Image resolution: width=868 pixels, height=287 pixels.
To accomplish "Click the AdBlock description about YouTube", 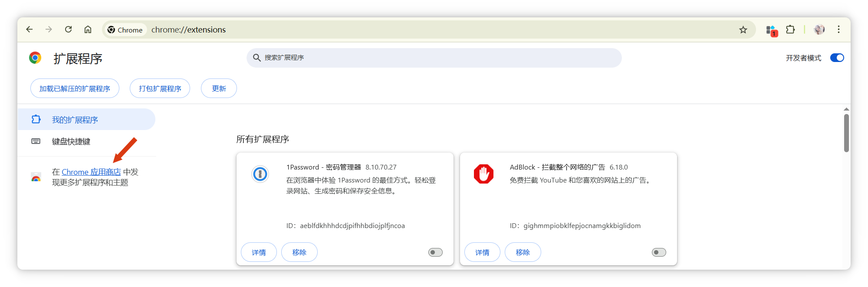I will tap(581, 180).
